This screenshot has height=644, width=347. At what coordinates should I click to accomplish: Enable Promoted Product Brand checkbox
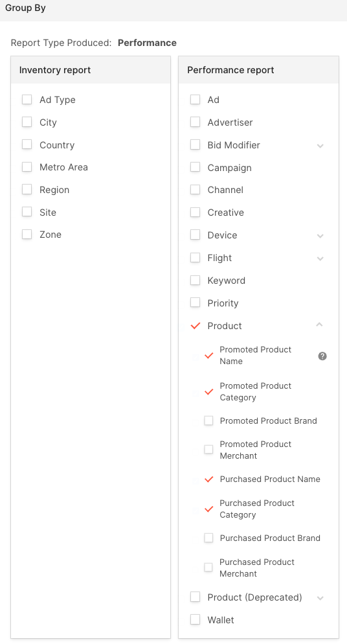coord(208,420)
